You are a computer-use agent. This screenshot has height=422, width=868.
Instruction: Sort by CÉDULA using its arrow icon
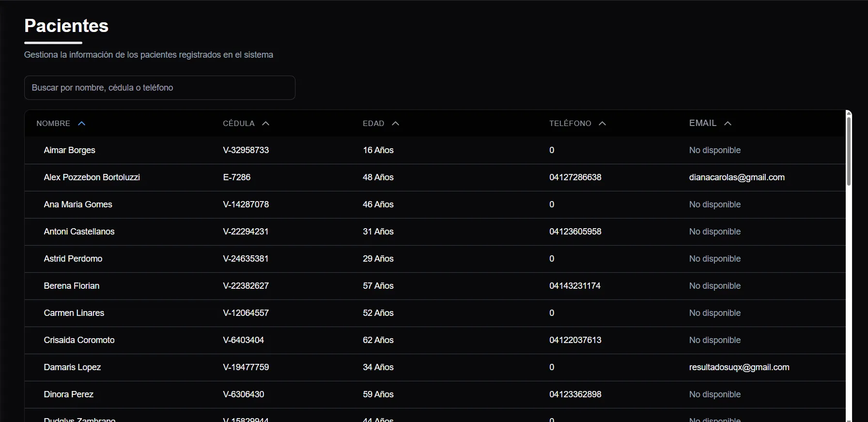266,124
